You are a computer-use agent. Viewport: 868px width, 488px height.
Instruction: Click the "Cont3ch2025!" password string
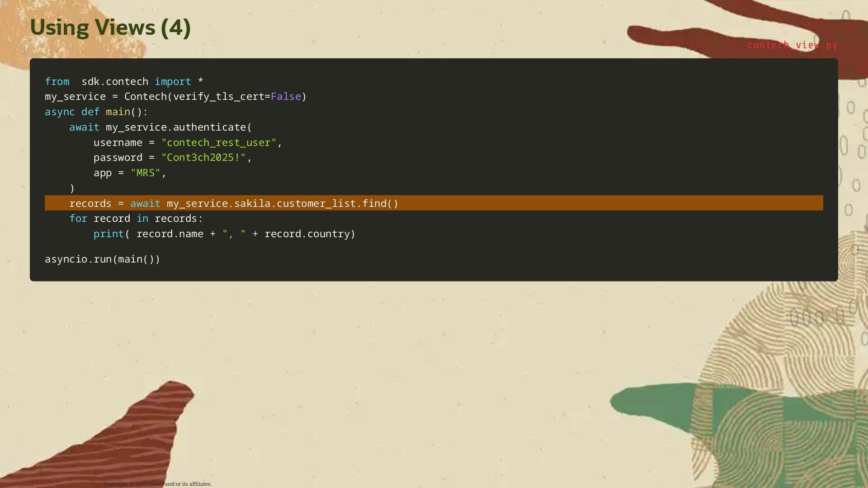click(203, 158)
